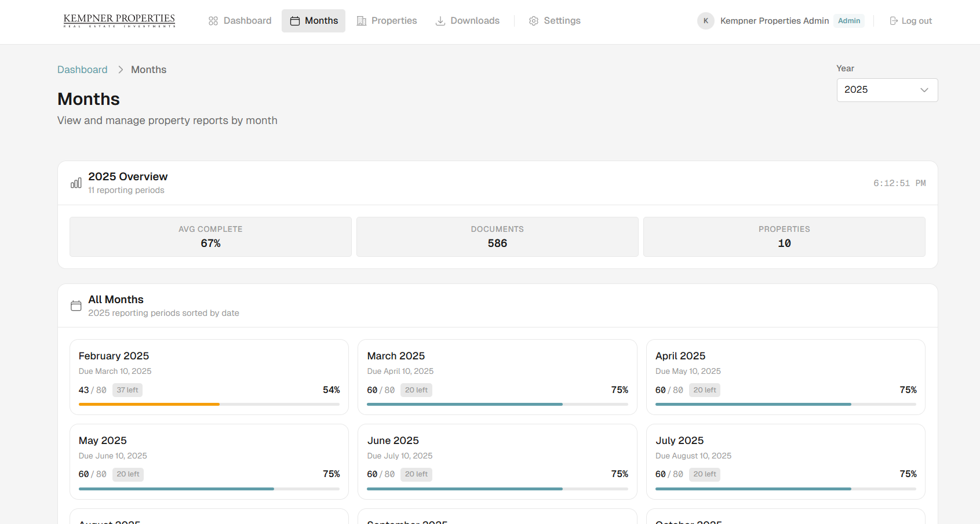Viewport: 980px width, 524px height.
Task: Open the Year dropdown showing 2025
Action: [x=887, y=90]
